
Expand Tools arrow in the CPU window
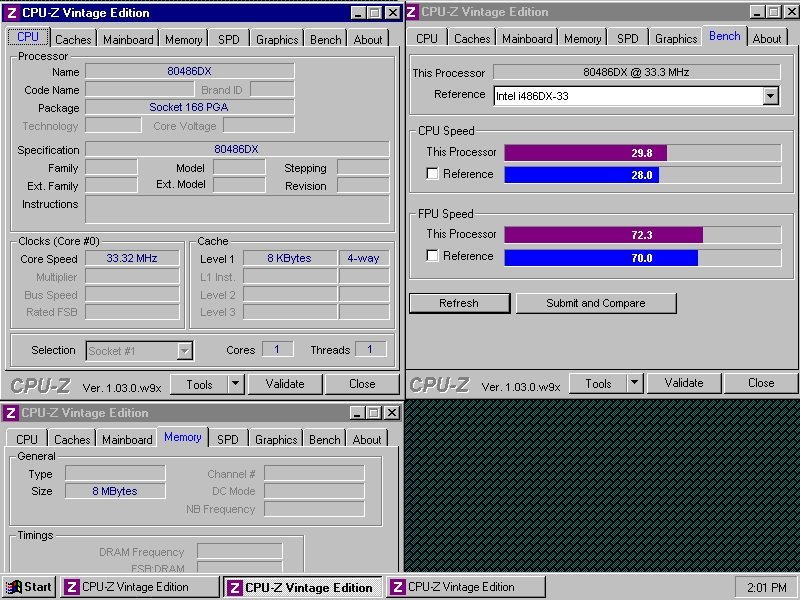[236, 384]
